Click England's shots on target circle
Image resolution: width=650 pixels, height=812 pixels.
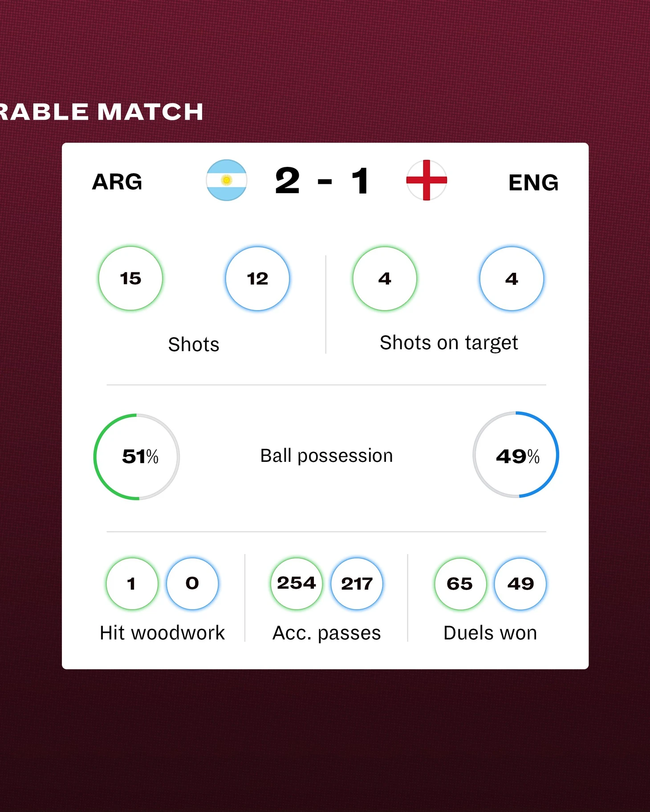[512, 279]
